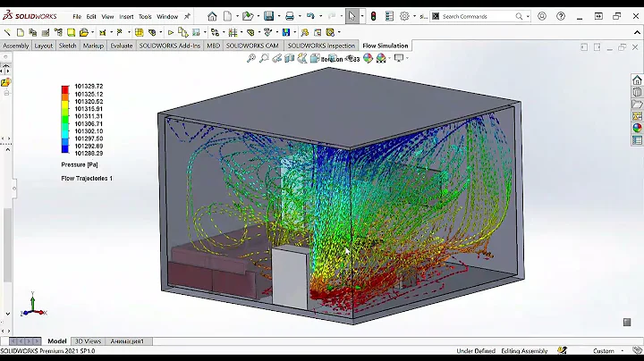644x361 pixels.
Task: Collapse the CommandManager with the caret arrow
Action: [637, 32]
